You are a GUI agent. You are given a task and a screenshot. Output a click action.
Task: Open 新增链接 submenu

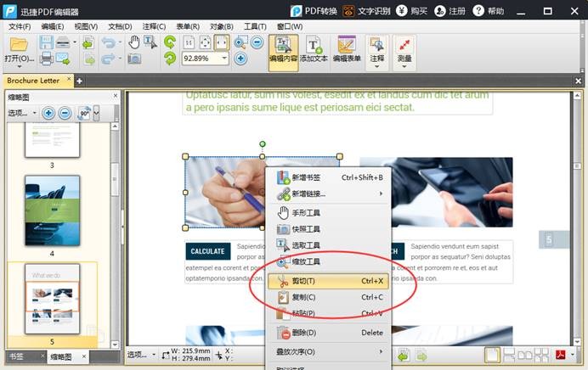[330, 193]
